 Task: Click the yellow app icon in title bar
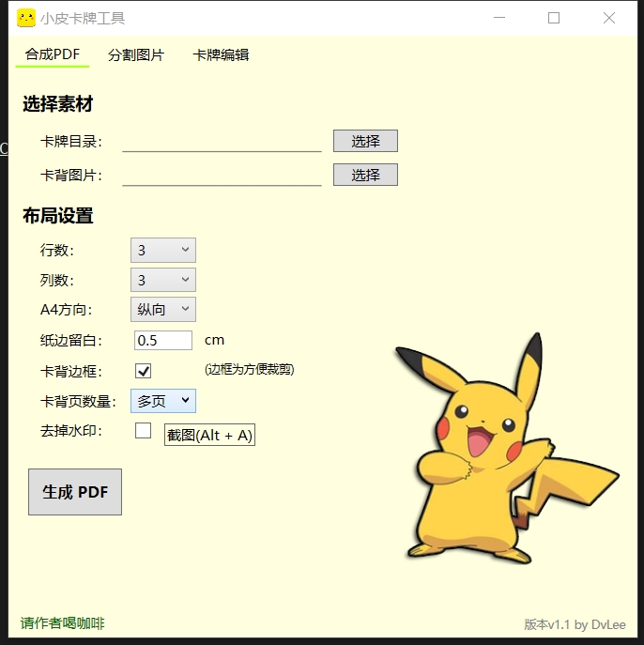(26, 18)
